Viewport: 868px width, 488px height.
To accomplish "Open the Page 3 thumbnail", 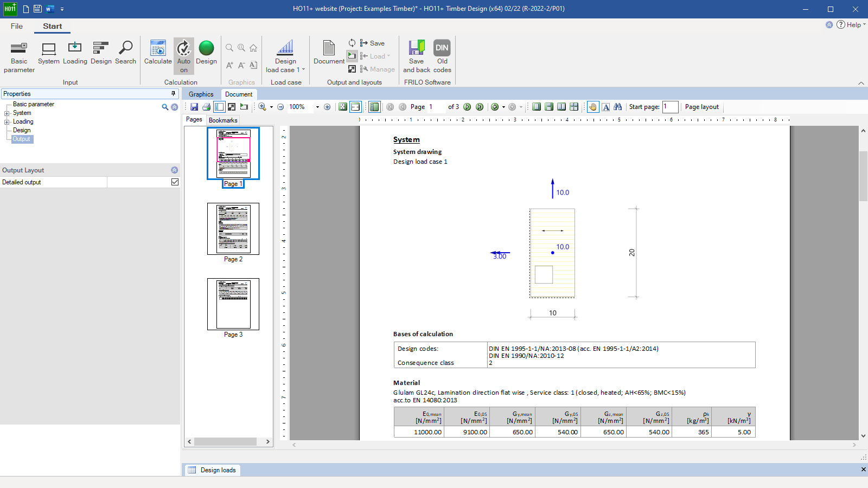I will [233, 304].
